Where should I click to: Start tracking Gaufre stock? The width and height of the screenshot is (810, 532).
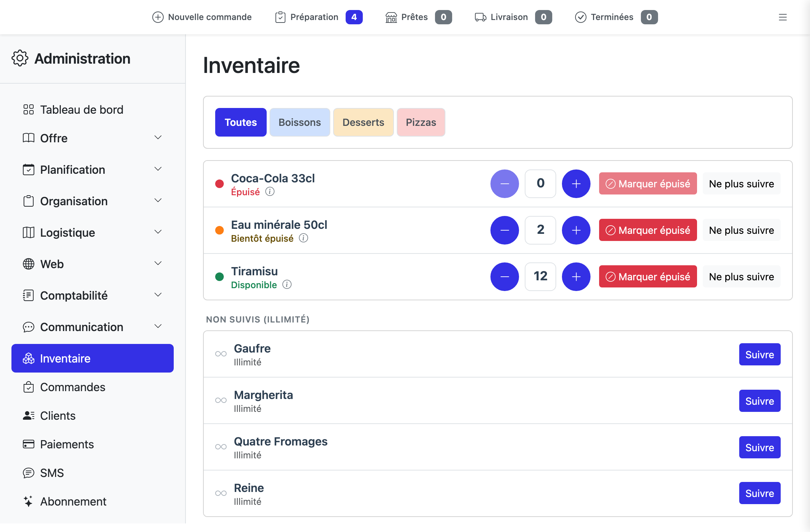coord(760,354)
